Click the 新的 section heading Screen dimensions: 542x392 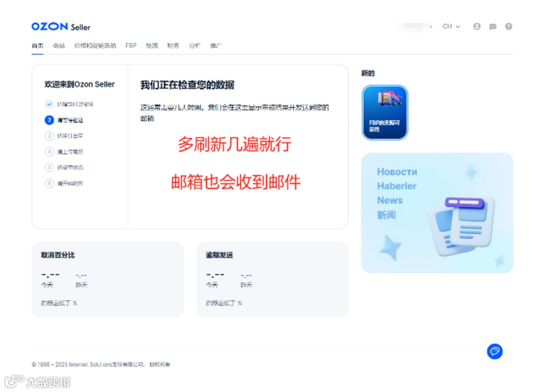click(x=368, y=73)
